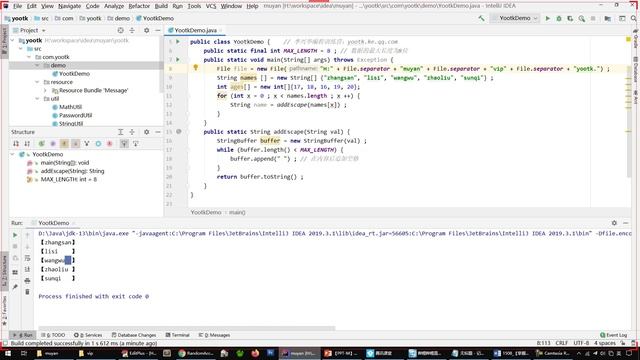The image size is (640, 360).
Task: Toggle show fields in Structure toolbar
Action: point(64,144)
